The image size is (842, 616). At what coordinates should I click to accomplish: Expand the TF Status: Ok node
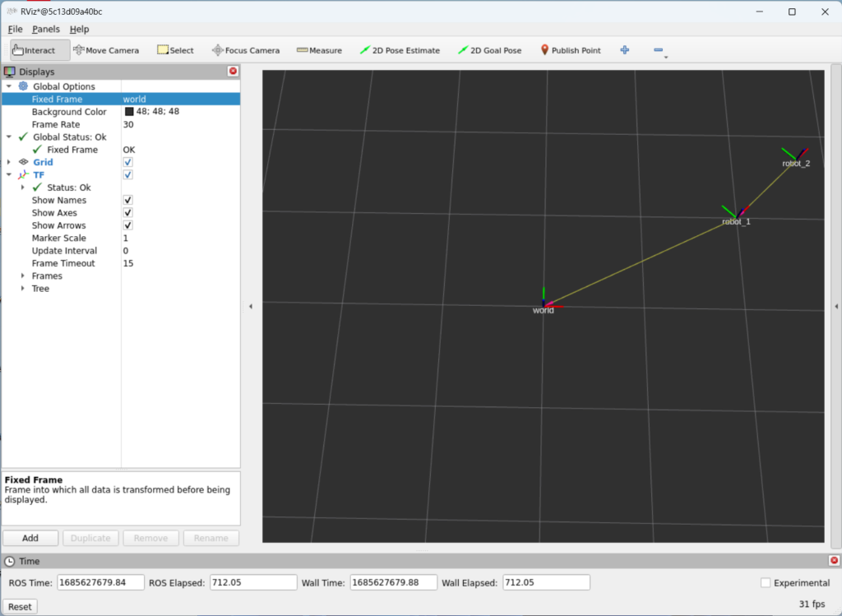coord(22,187)
